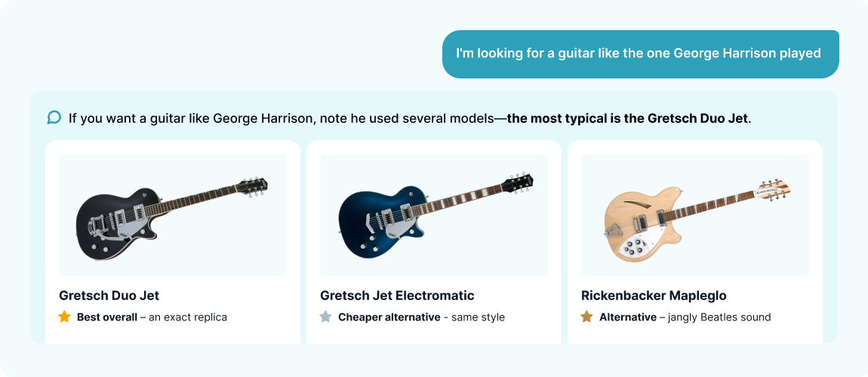Click the 'jangly Beatles sound' description
The width and height of the screenshot is (868, 377).
tap(719, 317)
